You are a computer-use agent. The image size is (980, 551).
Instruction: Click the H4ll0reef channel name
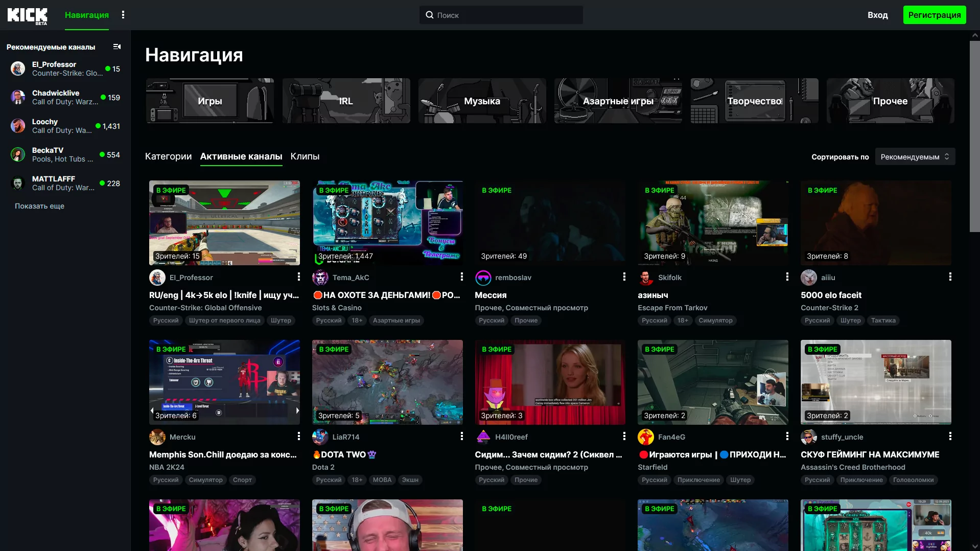click(511, 437)
